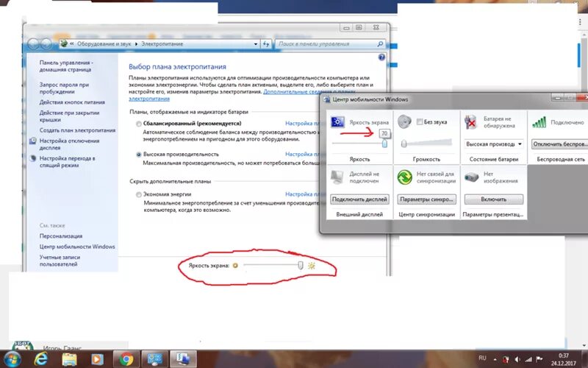This screenshot has width=588, height=368.
Task: Click the search magnifier icon
Action: [380, 44]
